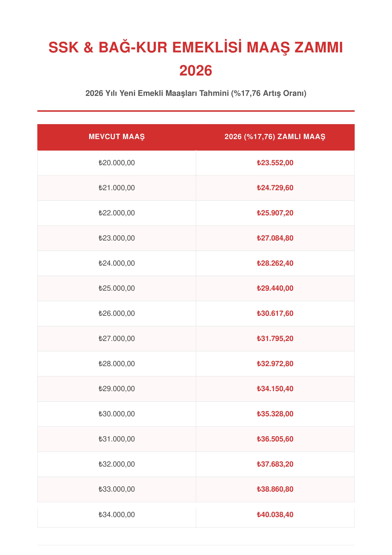Image resolution: width=392 pixels, height=555 pixels.
Task: Select the ₺20.000,00 current salary cell
Action: 117,163
